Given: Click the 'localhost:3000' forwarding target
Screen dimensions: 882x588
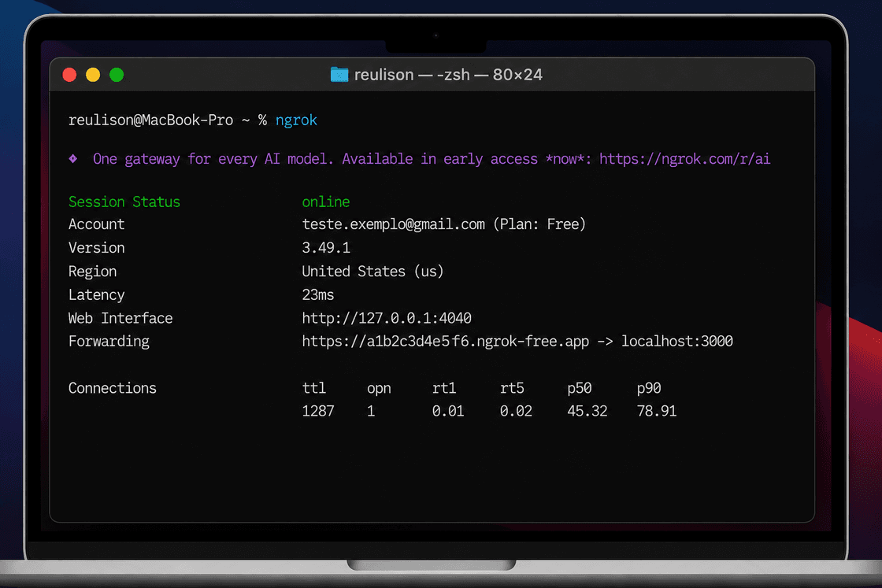Looking at the screenshot, I should [677, 341].
